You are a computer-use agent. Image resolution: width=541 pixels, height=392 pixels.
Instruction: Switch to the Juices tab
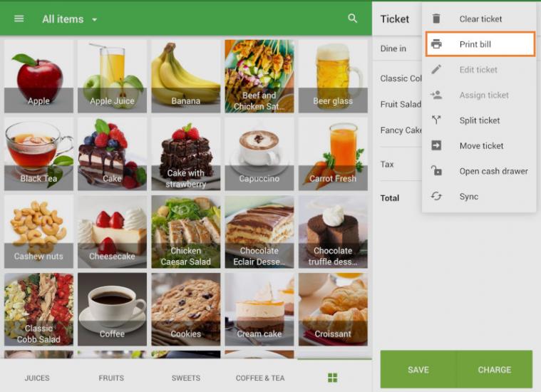pyautogui.click(x=37, y=378)
